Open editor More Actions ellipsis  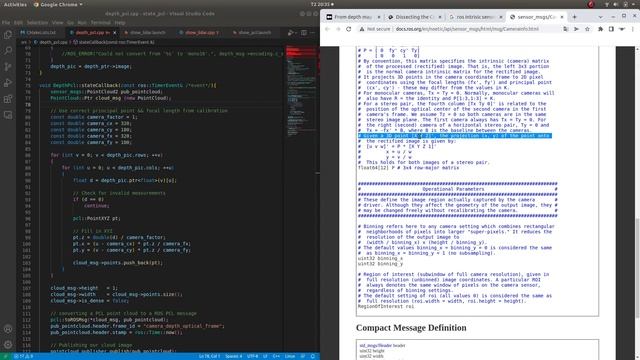point(313,33)
